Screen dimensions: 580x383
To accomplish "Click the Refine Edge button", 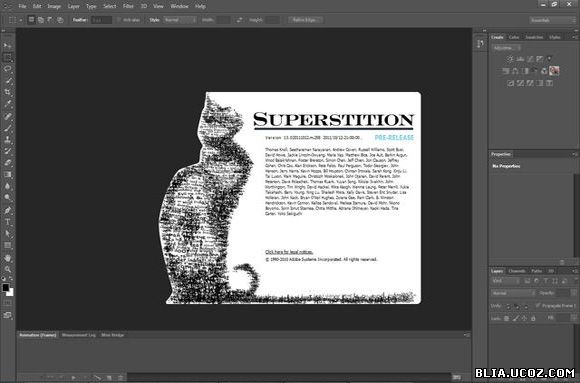I will (x=305, y=20).
